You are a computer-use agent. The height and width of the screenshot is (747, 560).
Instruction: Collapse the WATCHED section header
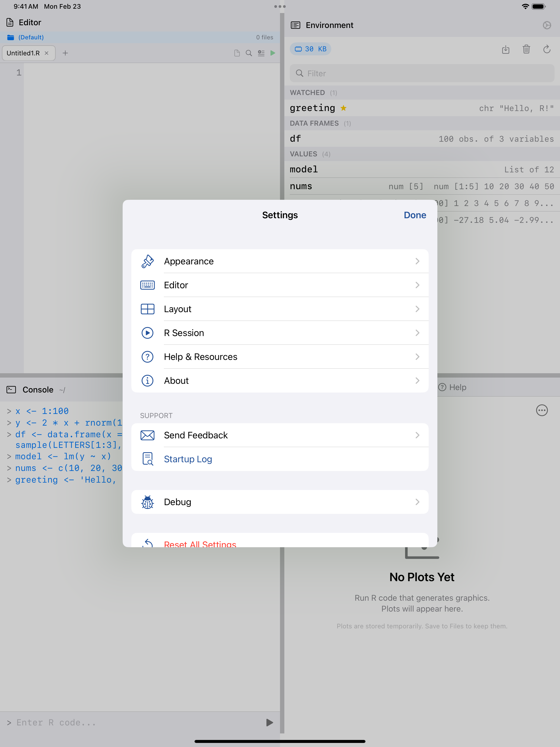pos(307,92)
